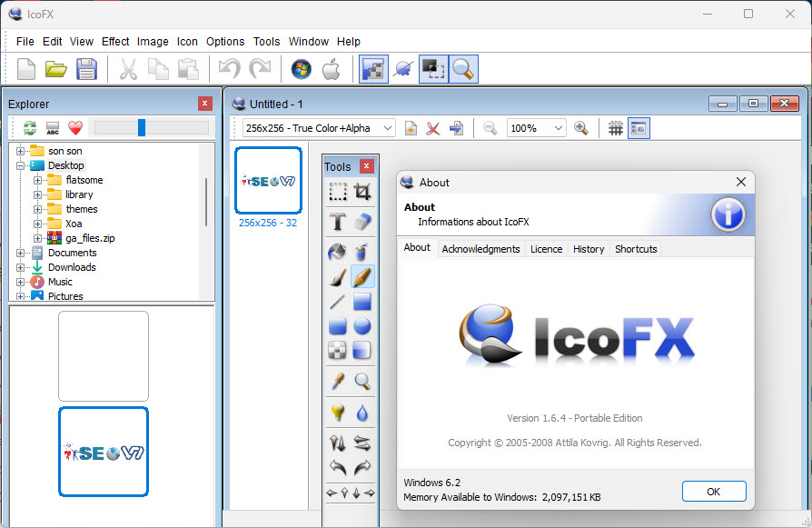Open the Effect menu

tap(115, 42)
